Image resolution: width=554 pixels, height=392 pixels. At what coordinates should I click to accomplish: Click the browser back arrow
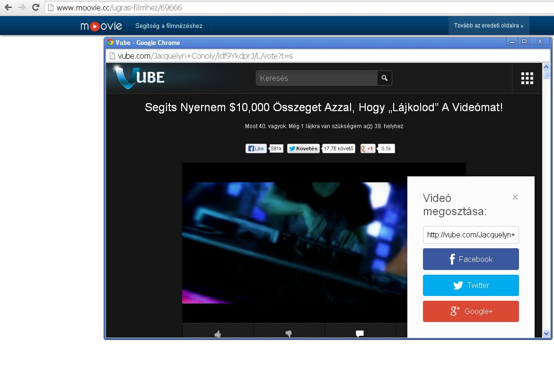click(x=8, y=8)
